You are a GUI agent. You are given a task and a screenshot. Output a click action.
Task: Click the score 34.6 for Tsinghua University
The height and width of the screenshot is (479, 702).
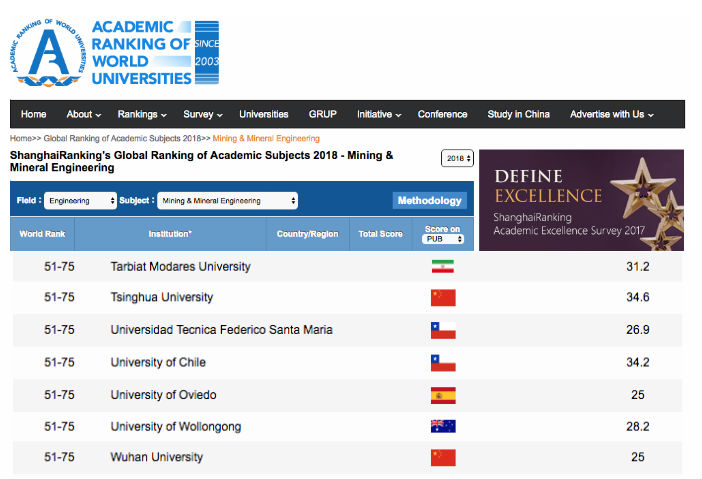pos(638,297)
